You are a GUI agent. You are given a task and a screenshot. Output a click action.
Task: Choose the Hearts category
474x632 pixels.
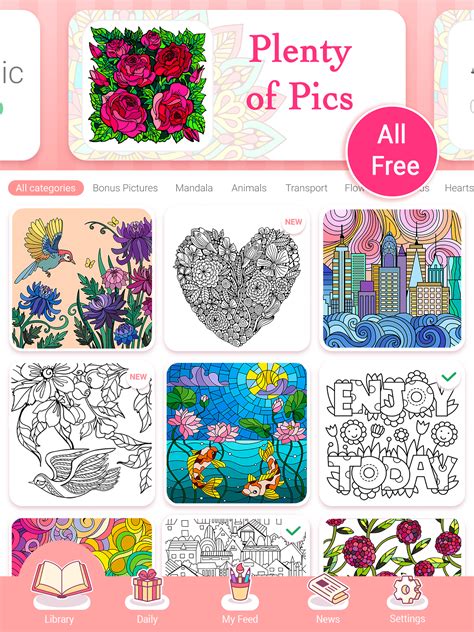coord(459,188)
